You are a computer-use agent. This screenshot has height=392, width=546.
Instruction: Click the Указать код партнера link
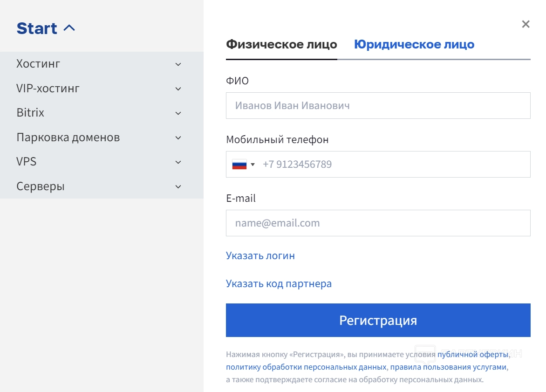point(279,284)
